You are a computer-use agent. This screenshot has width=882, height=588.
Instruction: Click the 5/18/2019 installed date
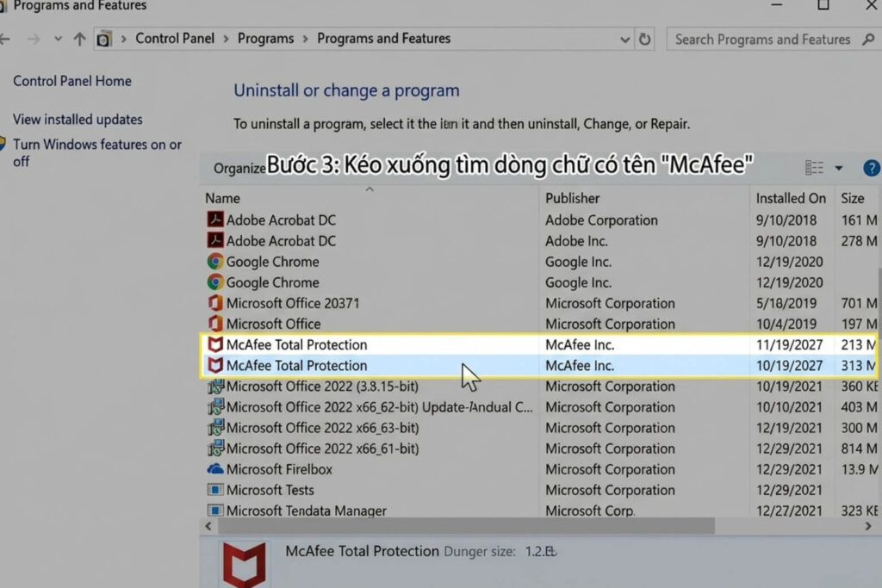pyautogui.click(x=786, y=303)
